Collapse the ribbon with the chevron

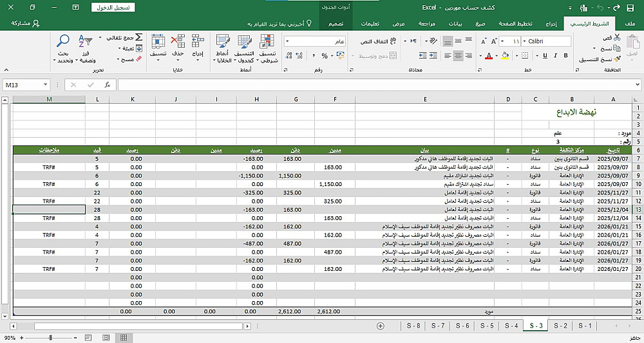[x=6, y=70]
